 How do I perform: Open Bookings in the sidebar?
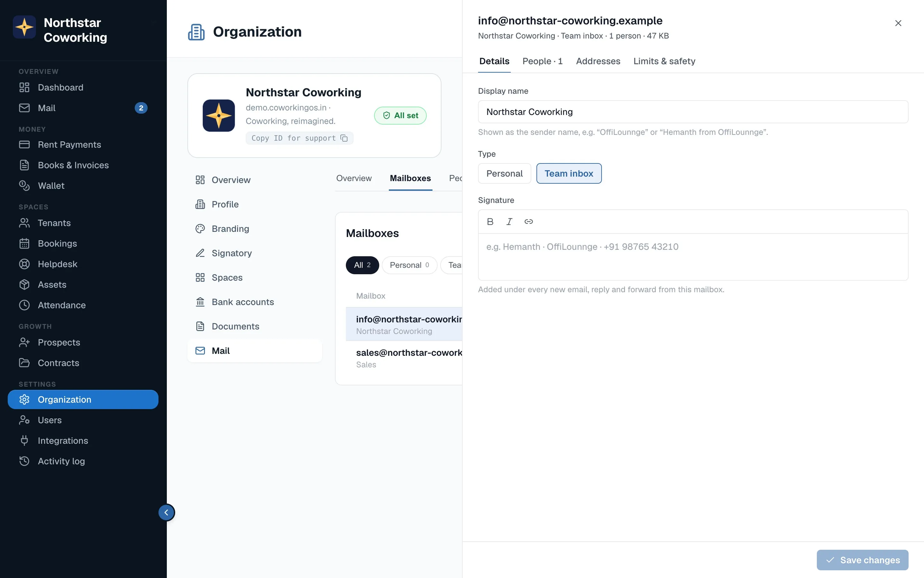click(x=83, y=243)
